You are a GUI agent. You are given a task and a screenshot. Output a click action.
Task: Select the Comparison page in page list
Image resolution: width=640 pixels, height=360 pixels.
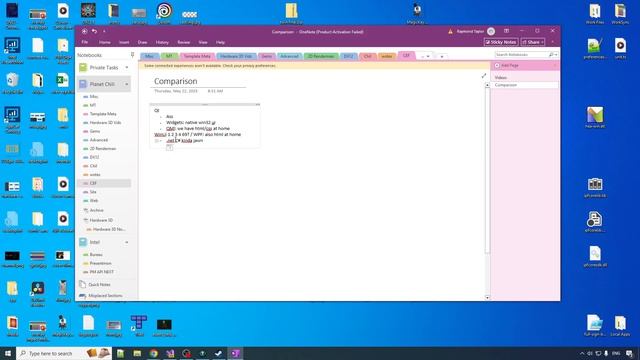pyautogui.click(x=525, y=85)
